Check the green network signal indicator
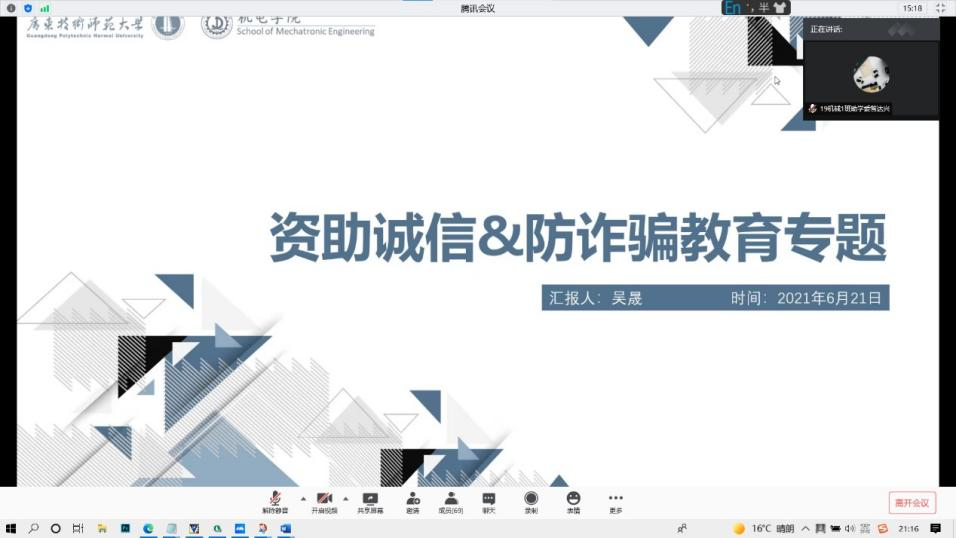956x538 pixels. [x=45, y=8]
